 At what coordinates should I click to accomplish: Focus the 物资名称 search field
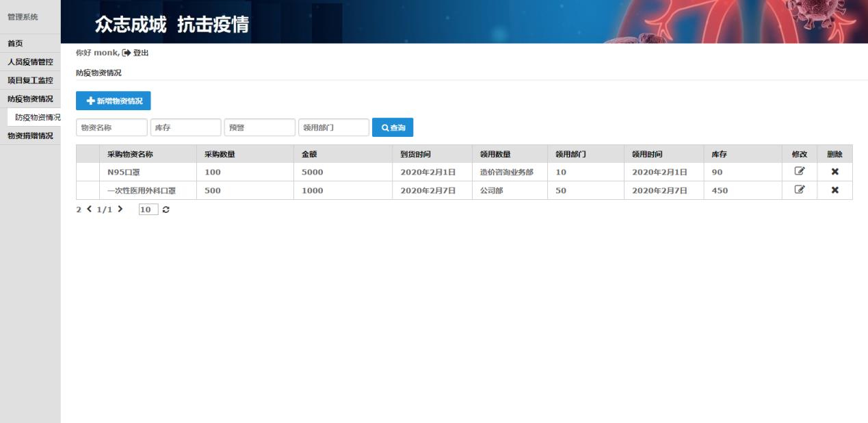click(x=111, y=127)
